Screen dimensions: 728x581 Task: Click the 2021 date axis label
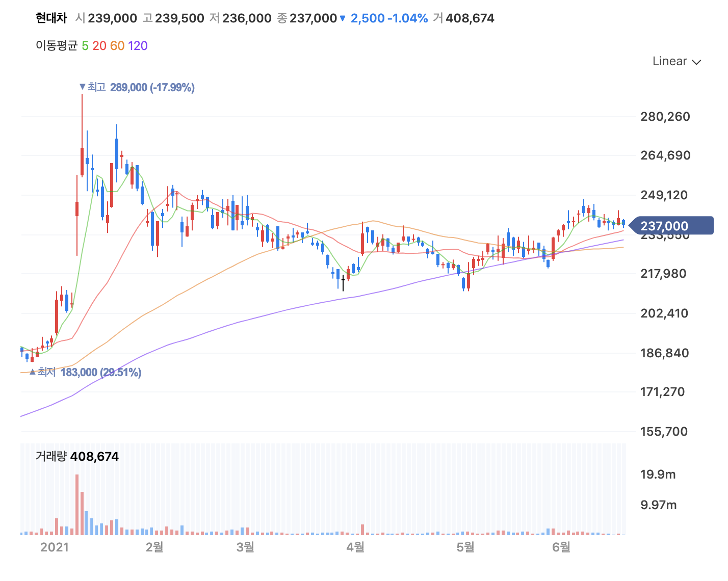pyautogui.click(x=55, y=547)
